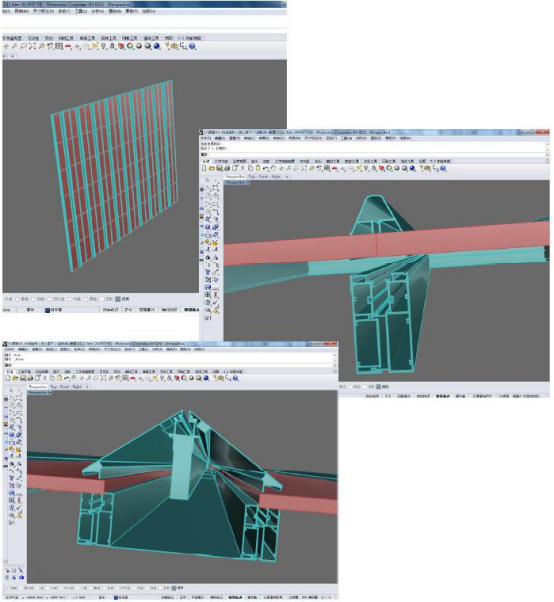
Task: Toggle checked osnap checkbox in middle-right window
Action: click(x=378, y=387)
